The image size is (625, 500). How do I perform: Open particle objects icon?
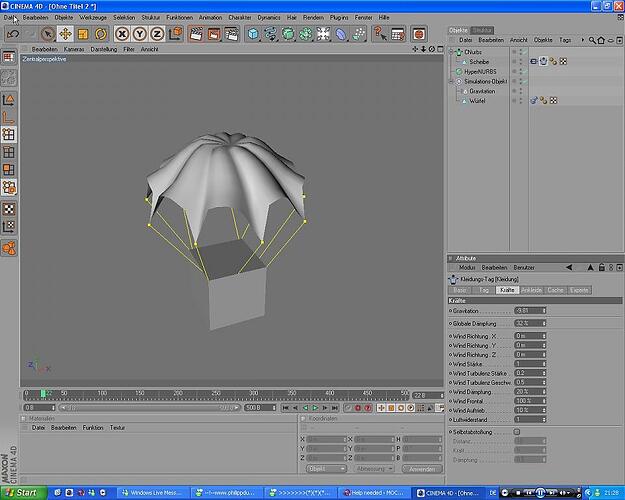[358, 34]
